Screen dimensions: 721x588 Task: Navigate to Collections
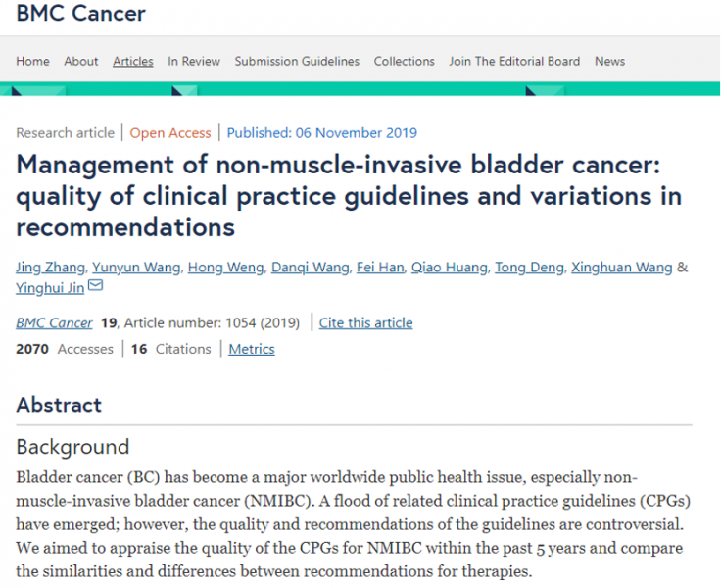click(x=404, y=61)
